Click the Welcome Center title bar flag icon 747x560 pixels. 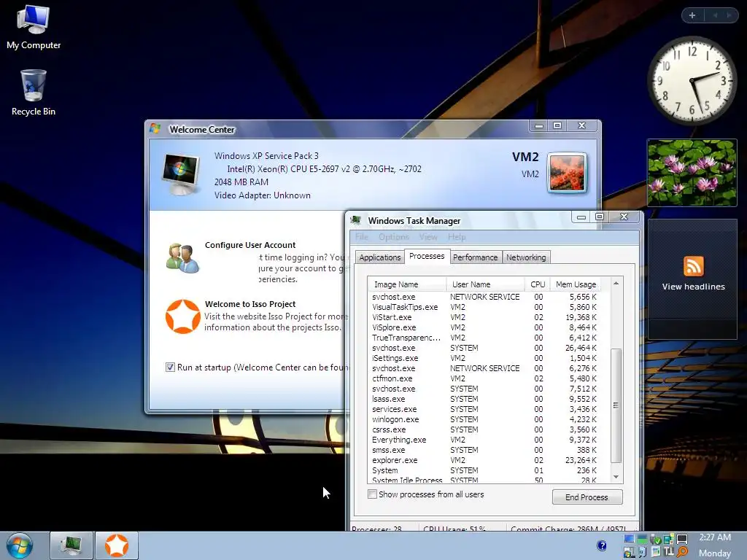click(155, 128)
